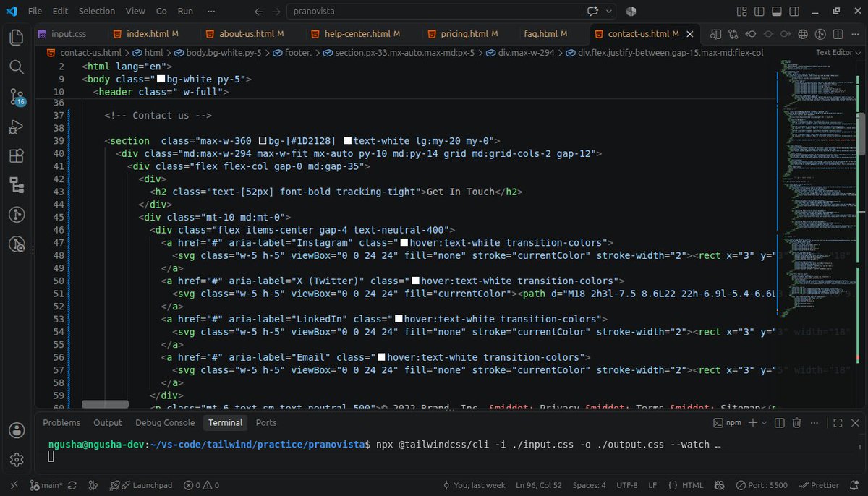Click the globe open-in-browser icon
Viewport: 868px width, 496px height.
tap(803, 34)
